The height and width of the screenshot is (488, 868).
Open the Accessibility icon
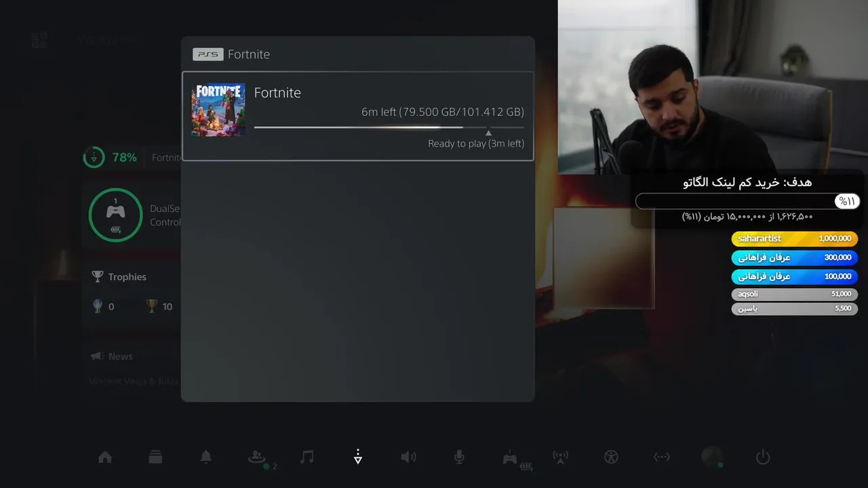(611, 457)
